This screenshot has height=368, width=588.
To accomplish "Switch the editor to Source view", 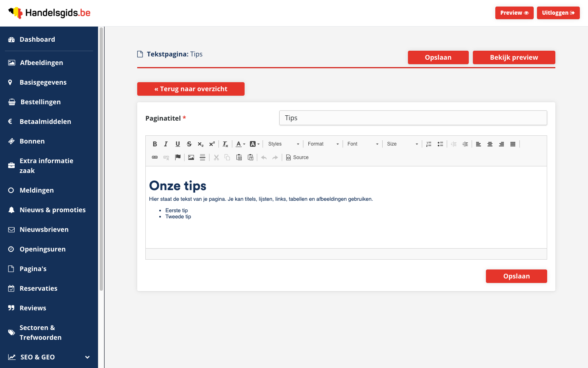I will [297, 157].
